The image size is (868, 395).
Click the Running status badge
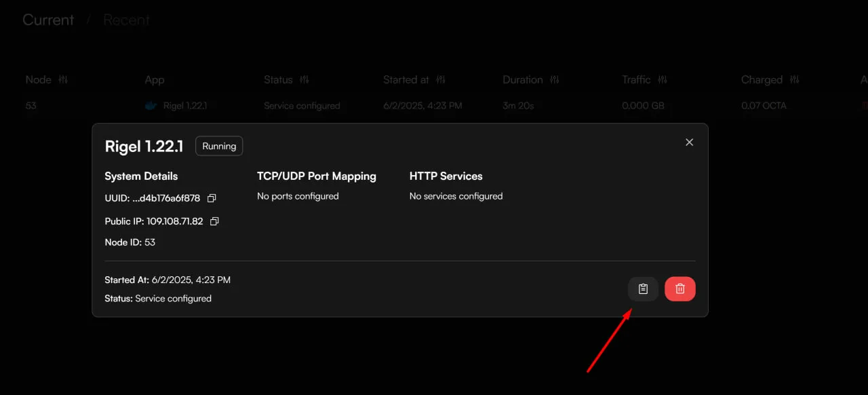[219, 146]
